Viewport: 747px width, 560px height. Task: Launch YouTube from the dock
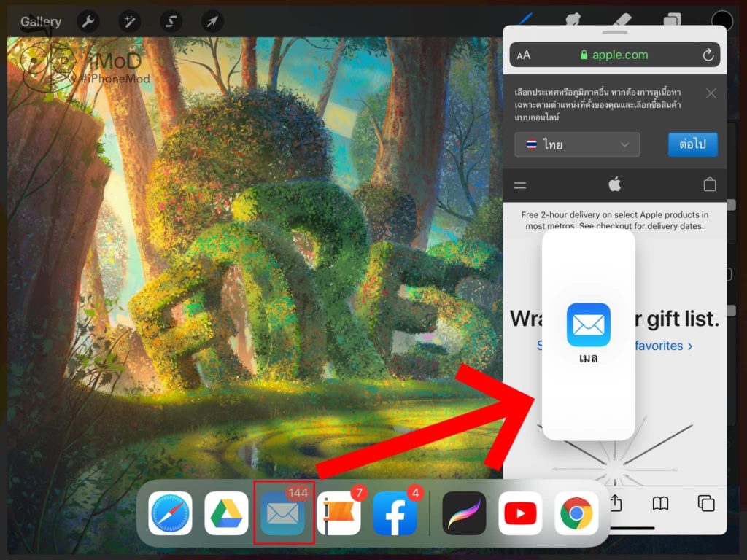coord(520,513)
